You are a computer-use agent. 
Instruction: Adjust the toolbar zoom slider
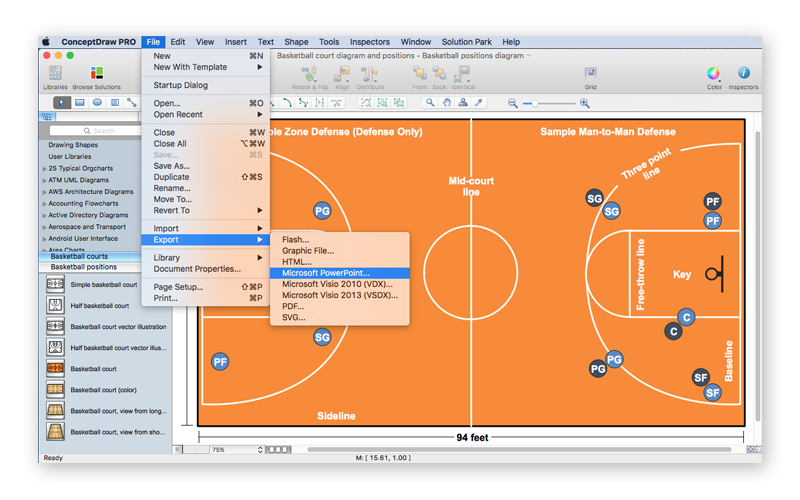point(535,104)
